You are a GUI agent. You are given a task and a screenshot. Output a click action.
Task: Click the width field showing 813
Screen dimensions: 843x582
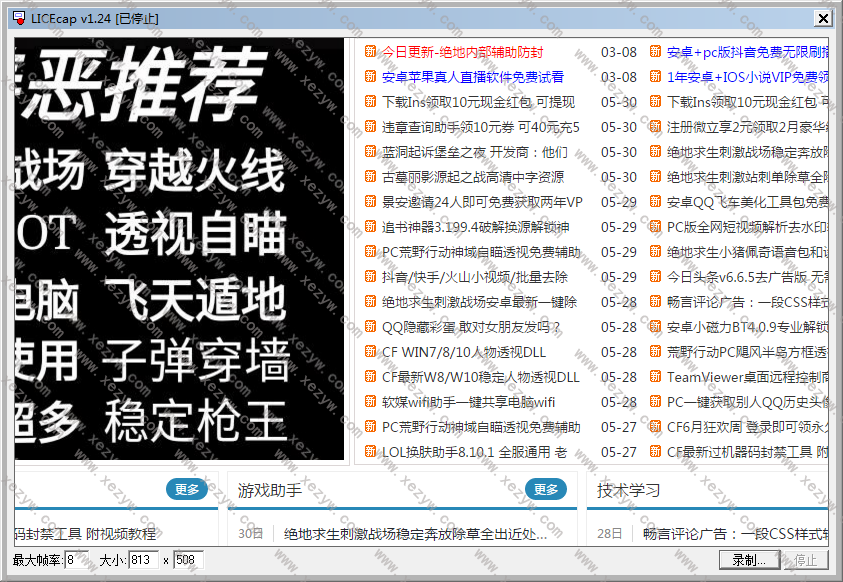click(143, 560)
